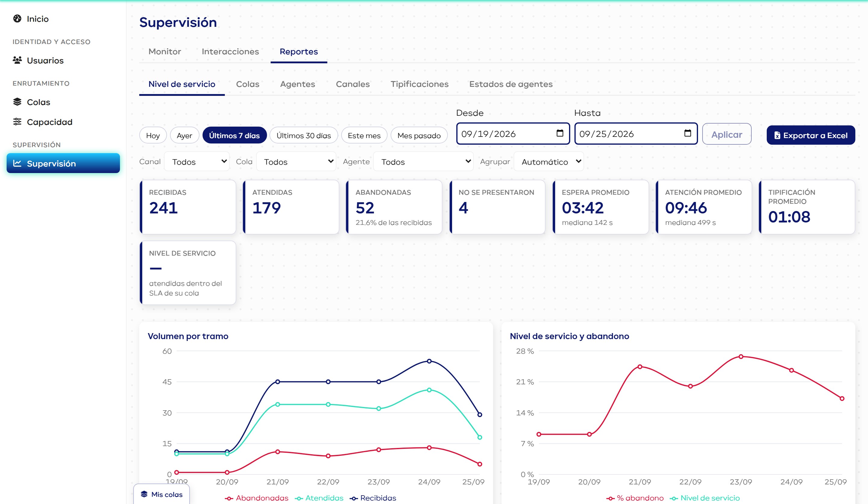Toggle the Atendidas series in volume legend
The height and width of the screenshot is (504, 868).
(319, 498)
